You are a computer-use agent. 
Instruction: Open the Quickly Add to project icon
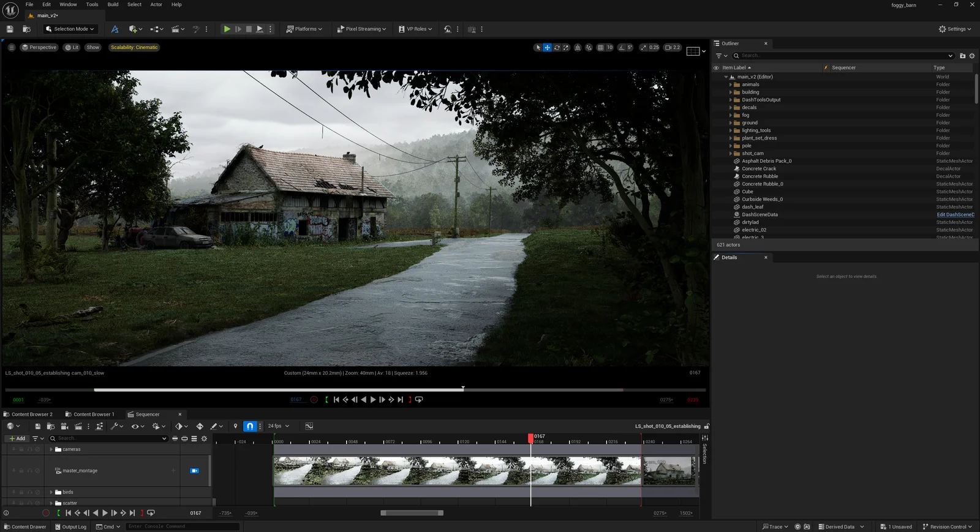(x=135, y=29)
